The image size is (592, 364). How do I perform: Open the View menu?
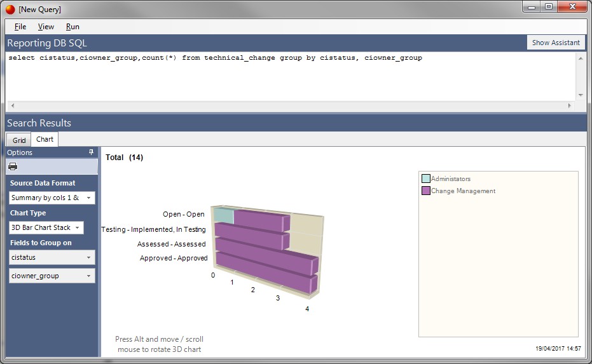(46, 27)
